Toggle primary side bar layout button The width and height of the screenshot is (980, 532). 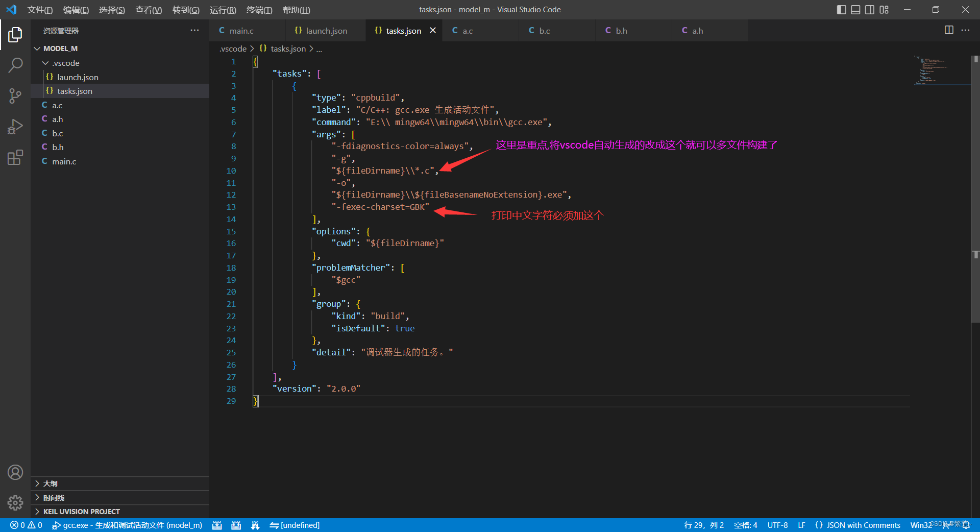point(842,10)
